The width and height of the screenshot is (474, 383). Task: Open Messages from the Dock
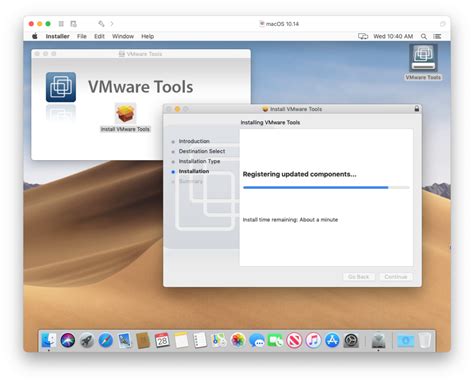[x=257, y=340]
